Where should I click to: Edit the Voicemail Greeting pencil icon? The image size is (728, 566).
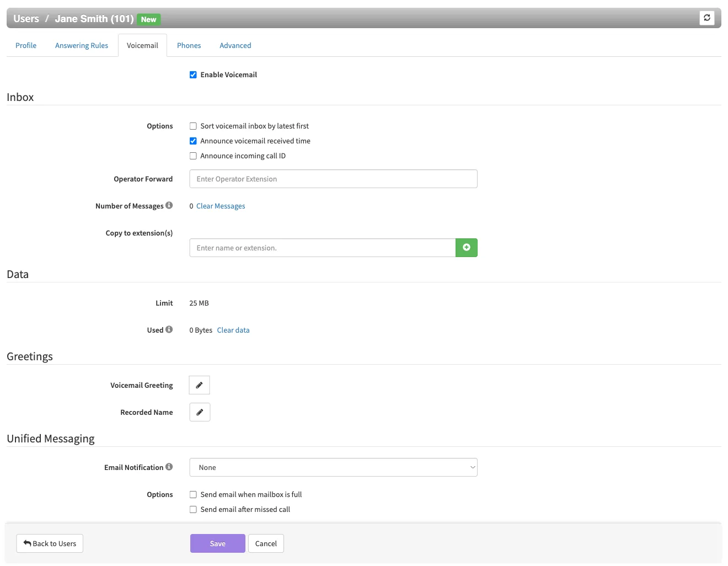[x=200, y=385]
